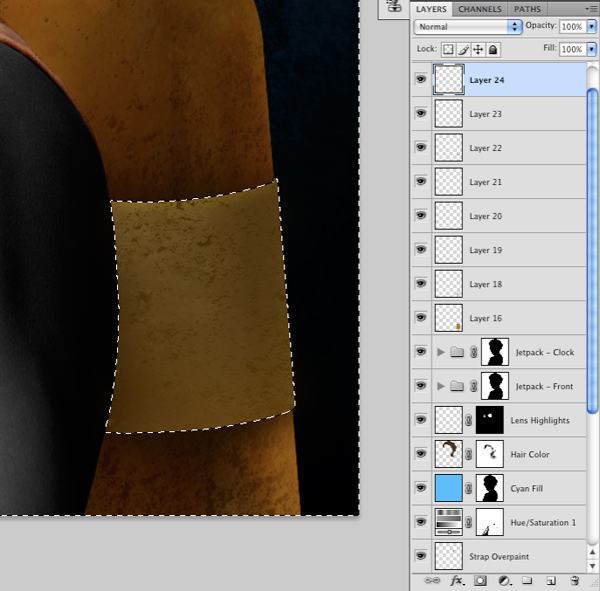Switch to the Paths tab
Screen dimensions: 600x591
[x=527, y=9]
